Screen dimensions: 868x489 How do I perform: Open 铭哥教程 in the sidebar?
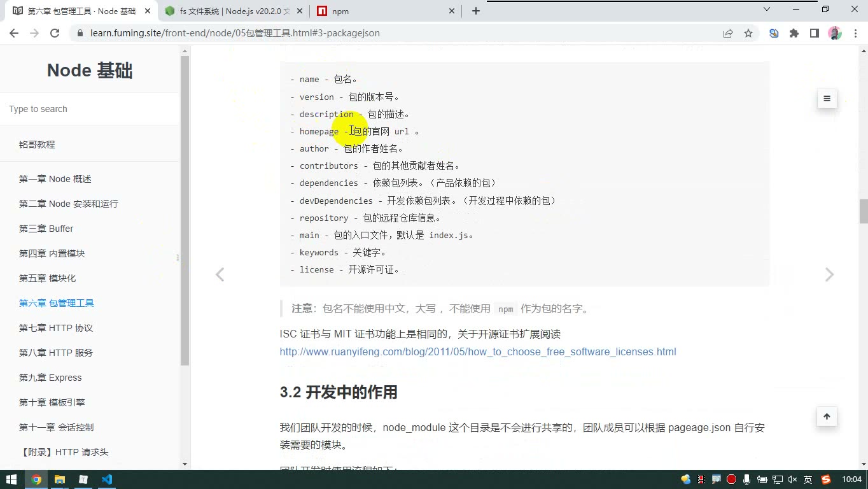coord(37,145)
